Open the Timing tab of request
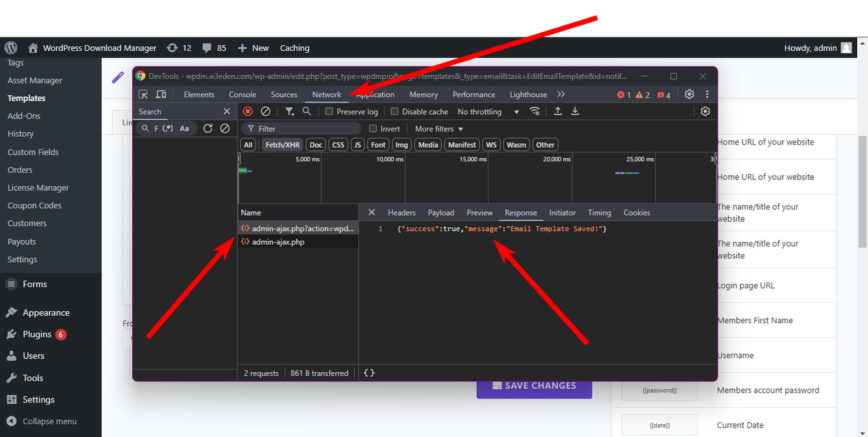Viewport: 868px width, 437px height. 599,213
